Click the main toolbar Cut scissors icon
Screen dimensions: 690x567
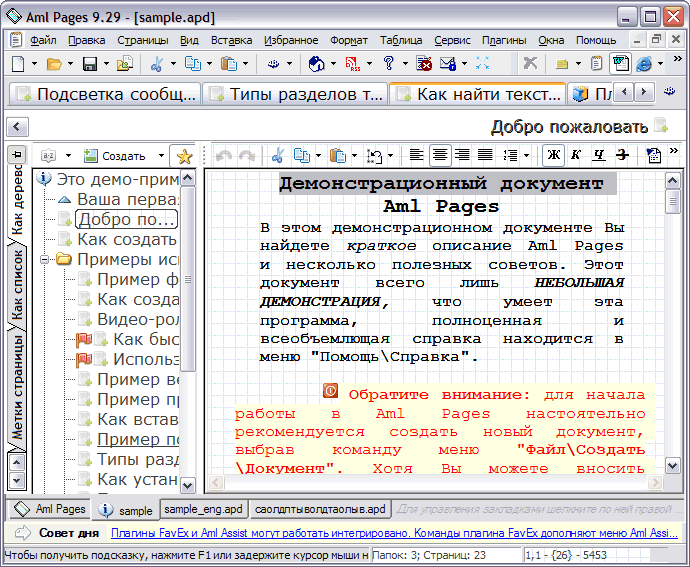pos(157,64)
